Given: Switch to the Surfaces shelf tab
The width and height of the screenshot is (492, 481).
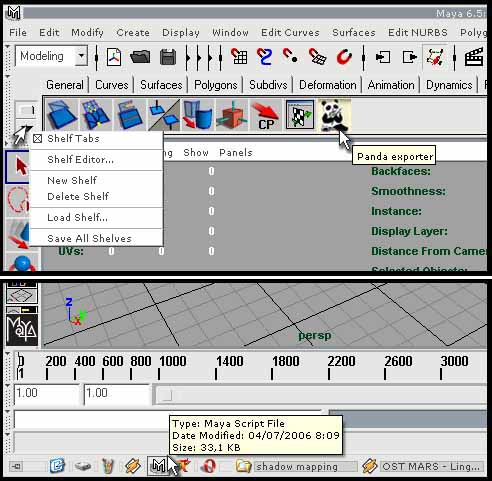Looking at the screenshot, I should click(x=161, y=85).
